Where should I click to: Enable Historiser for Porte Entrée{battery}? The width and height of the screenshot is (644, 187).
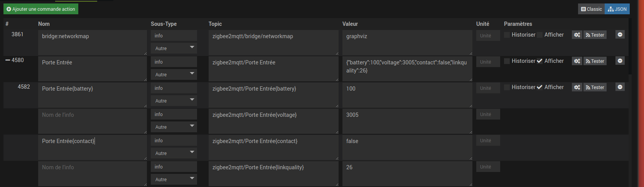coord(507,88)
